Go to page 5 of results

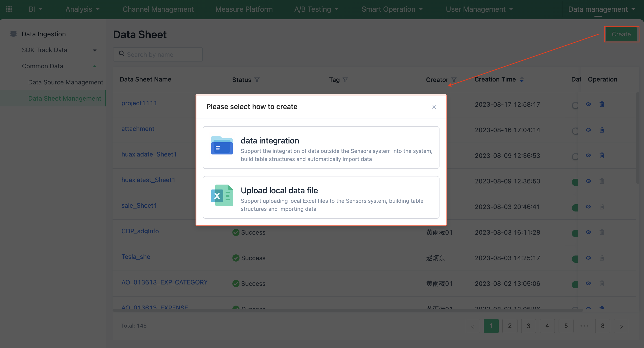[566, 326]
